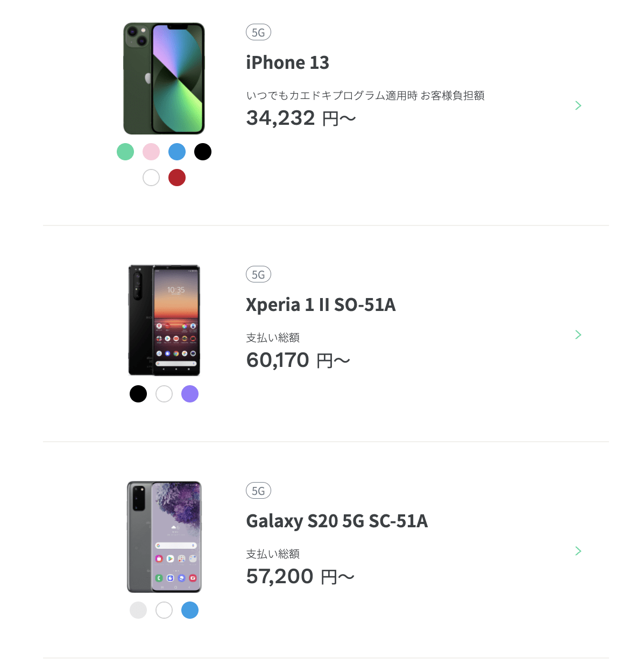Choose the white Xperia 1 II color
Screen dimensions: 644x665
(164, 394)
